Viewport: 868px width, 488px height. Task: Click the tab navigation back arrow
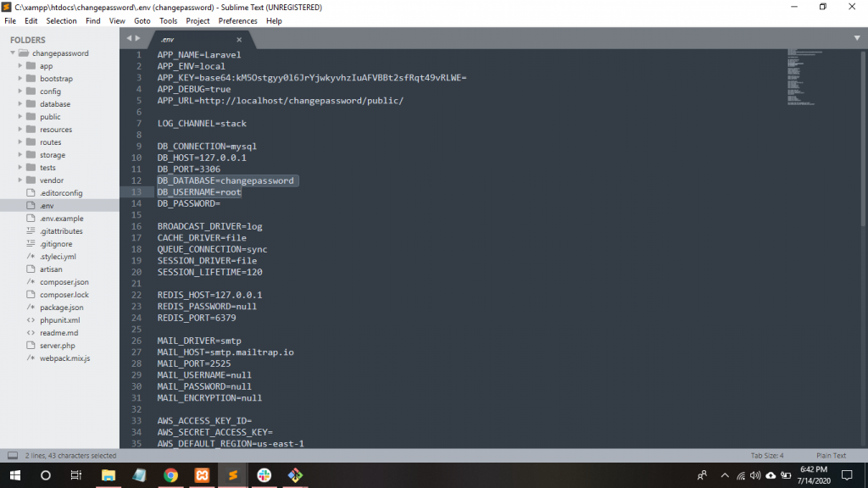129,38
